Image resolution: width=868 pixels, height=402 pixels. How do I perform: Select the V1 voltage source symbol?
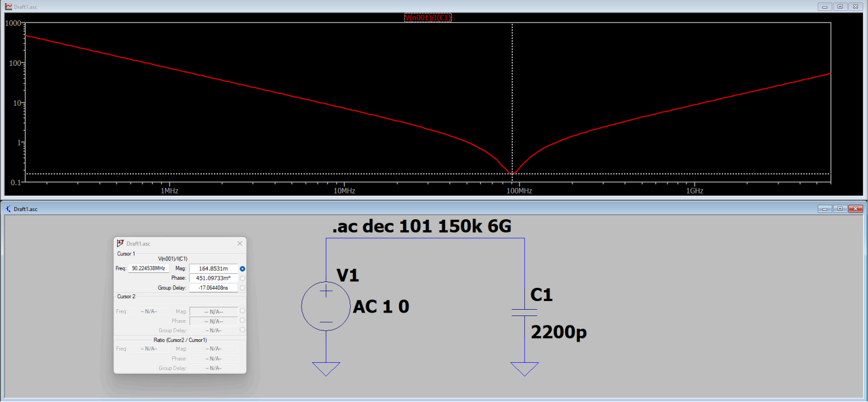[x=326, y=306]
